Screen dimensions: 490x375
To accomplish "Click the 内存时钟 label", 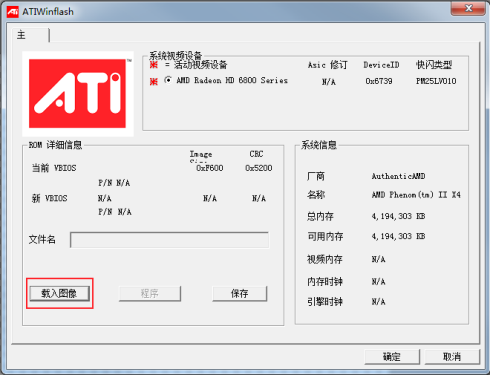I will [325, 282].
